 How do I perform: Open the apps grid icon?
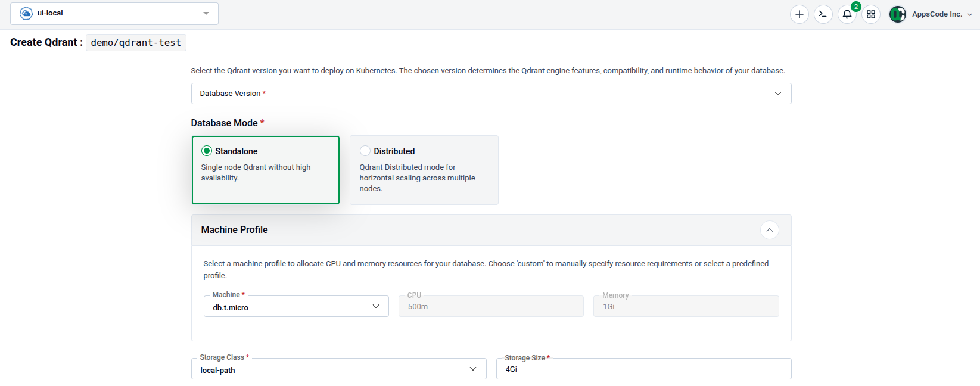[x=870, y=14]
